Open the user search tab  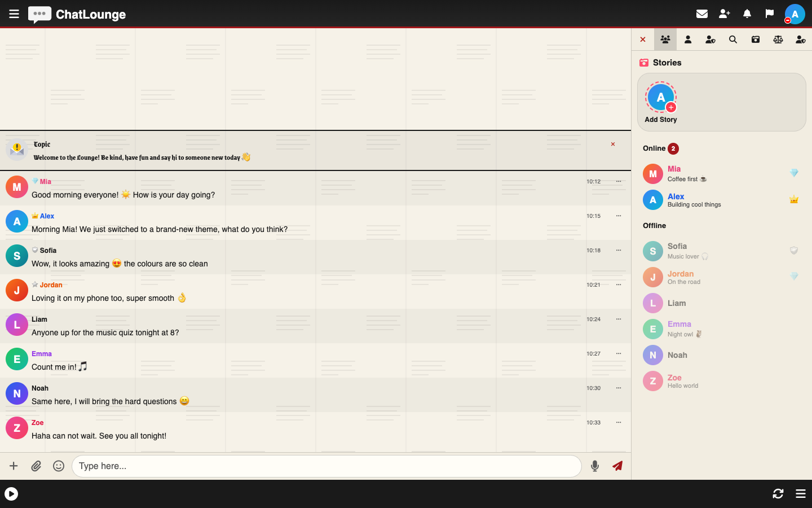[733, 40]
